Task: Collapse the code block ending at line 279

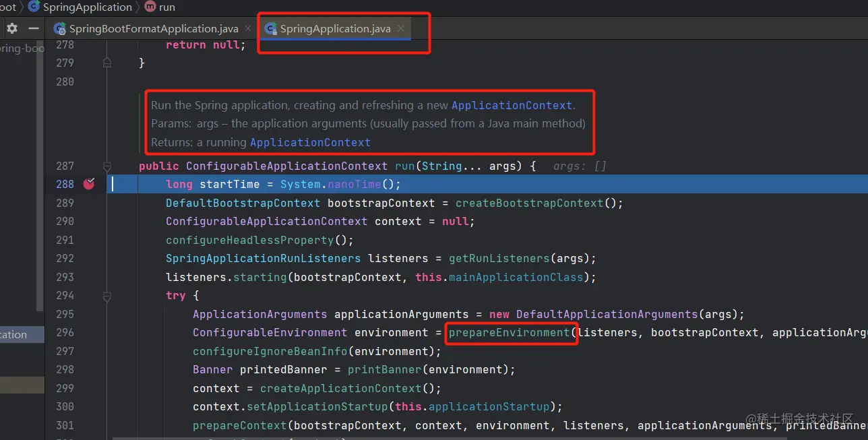Action: tap(106, 63)
